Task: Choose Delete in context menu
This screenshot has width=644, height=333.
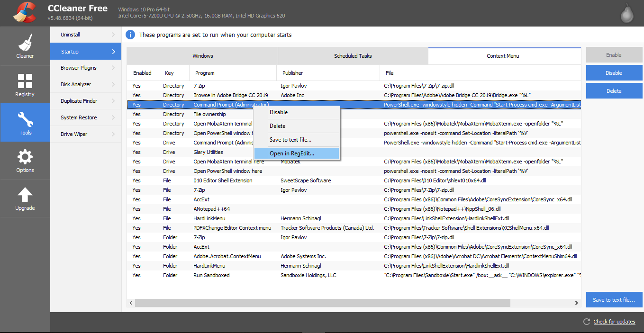Action: coord(297,126)
